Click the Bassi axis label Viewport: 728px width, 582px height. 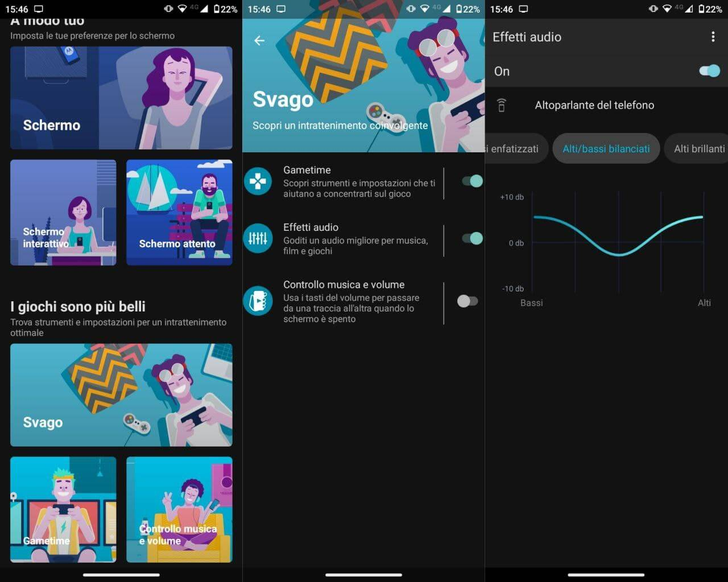pos(531,303)
